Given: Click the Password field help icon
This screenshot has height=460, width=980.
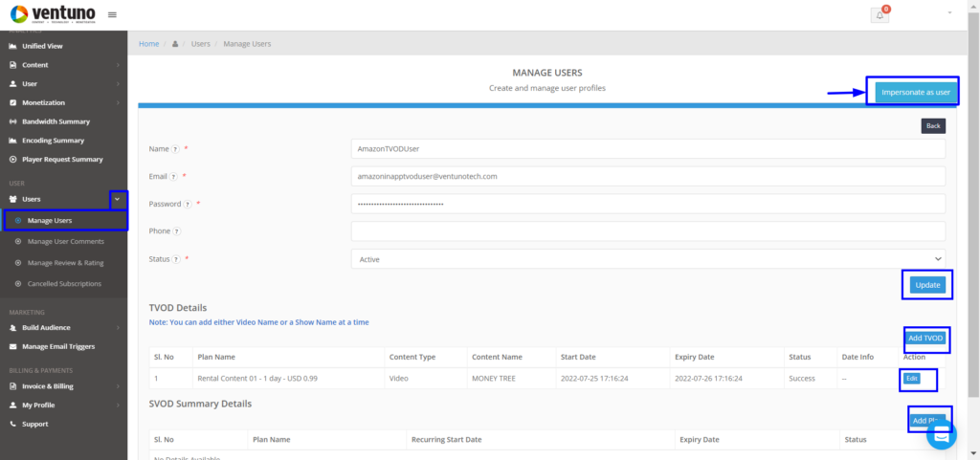Looking at the screenshot, I should coord(188,204).
